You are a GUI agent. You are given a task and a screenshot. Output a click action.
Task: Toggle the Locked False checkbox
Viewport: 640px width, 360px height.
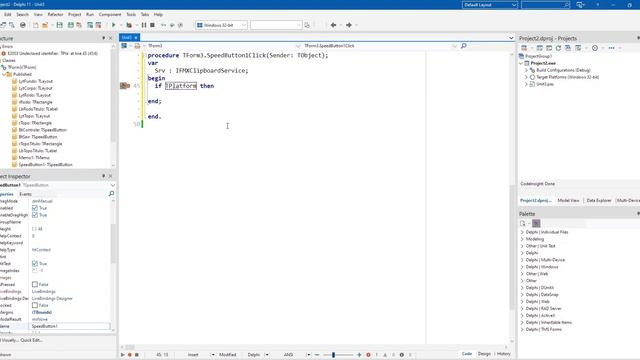pyautogui.click(x=35, y=305)
